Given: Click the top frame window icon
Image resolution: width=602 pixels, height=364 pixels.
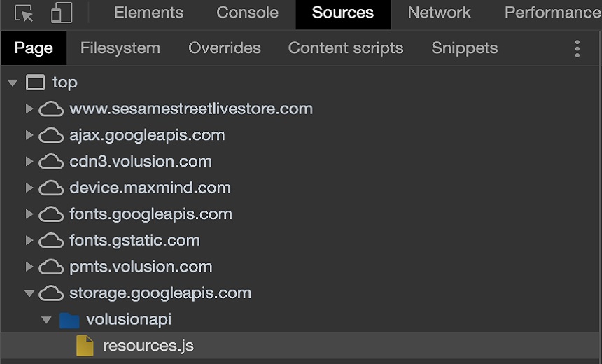Looking at the screenshot, I should pos(35,83).
